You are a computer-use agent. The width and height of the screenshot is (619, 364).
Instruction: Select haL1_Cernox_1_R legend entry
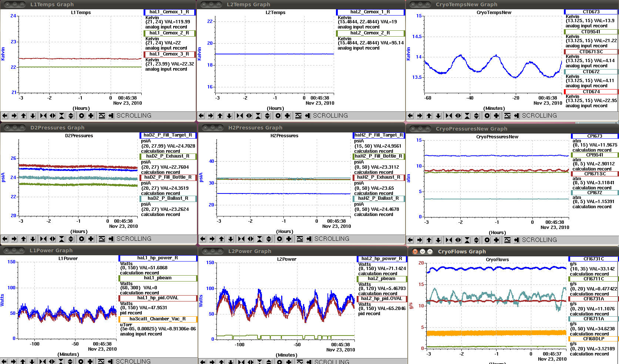[169, 12]
